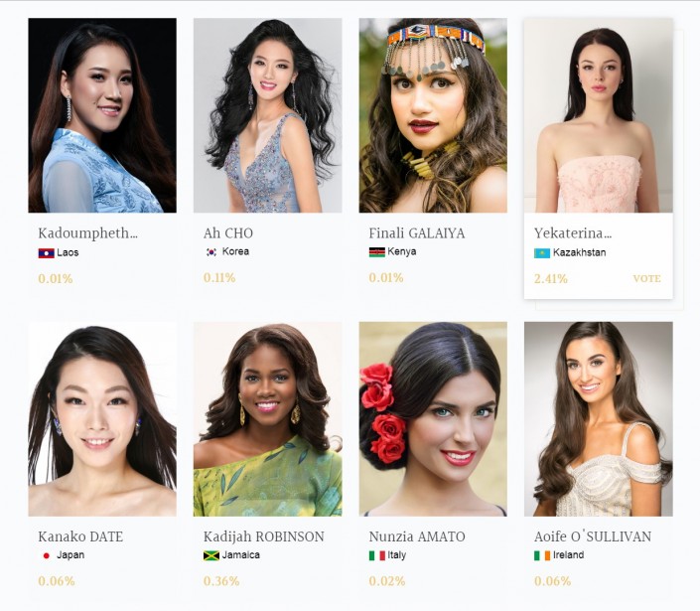Open the Yekaterina profile name link

tap(573, 233)
